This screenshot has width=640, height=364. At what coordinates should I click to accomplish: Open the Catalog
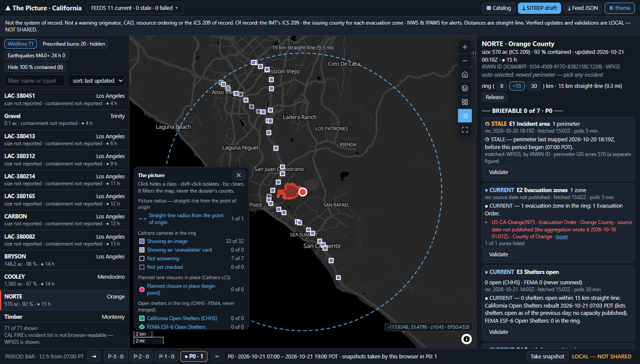tap(499, 8)
